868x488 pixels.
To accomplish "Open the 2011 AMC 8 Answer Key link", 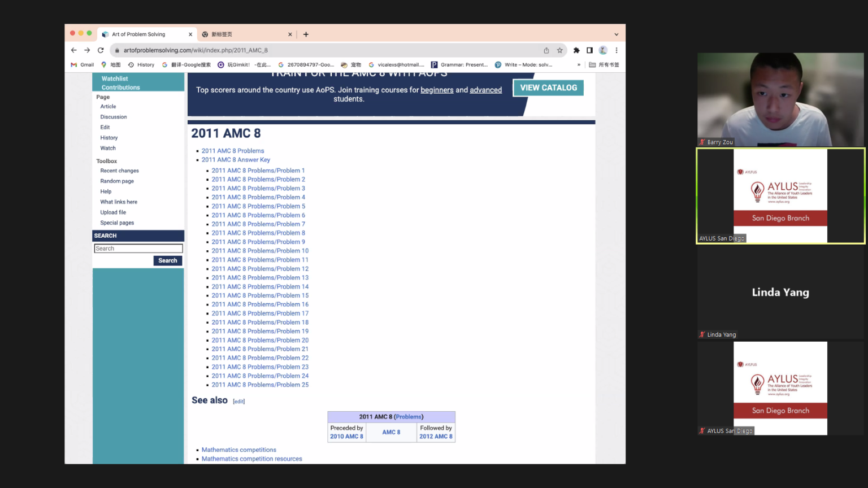I will [x=236, y=160].
